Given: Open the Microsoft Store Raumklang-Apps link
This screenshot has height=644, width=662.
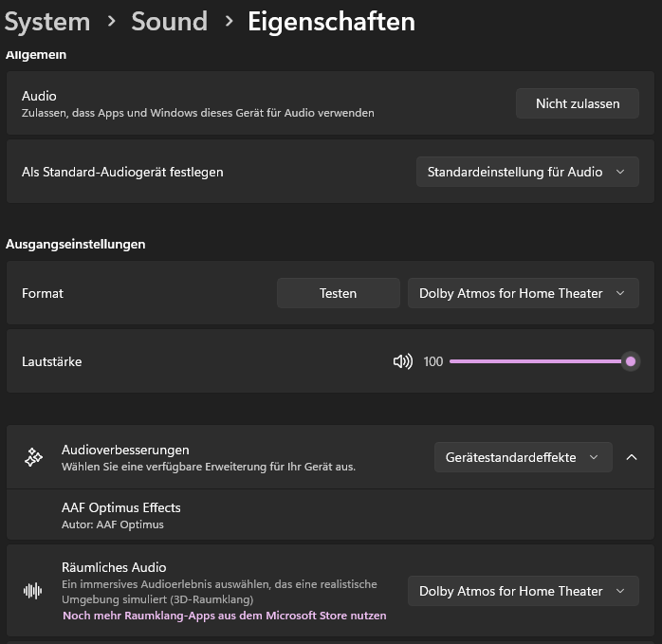Looking at the screenshot, I should click(225, 616).
